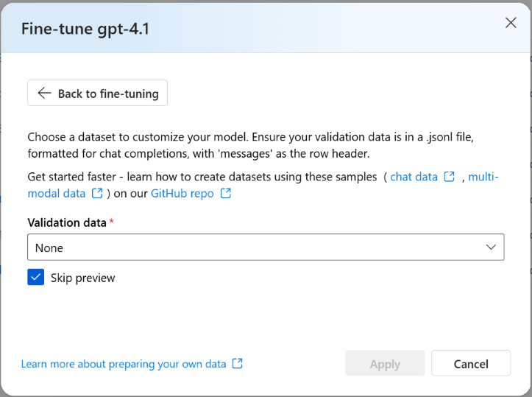The image size is (532, 397).
Task: Click the back arrow icon
Action: 44,94
